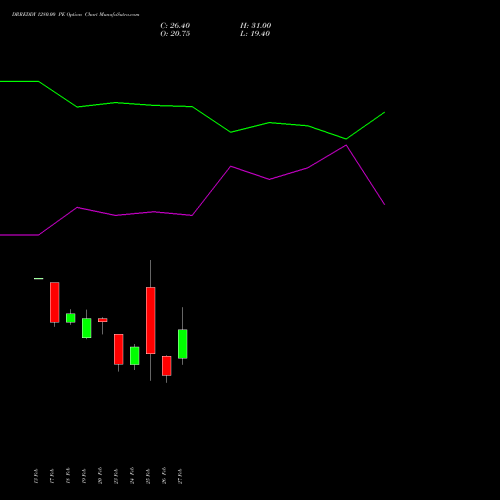Select the thin red candlestick above 20 Feb
Image resolution: width=500 pixels, height=500 pixels.
[103, 320]
